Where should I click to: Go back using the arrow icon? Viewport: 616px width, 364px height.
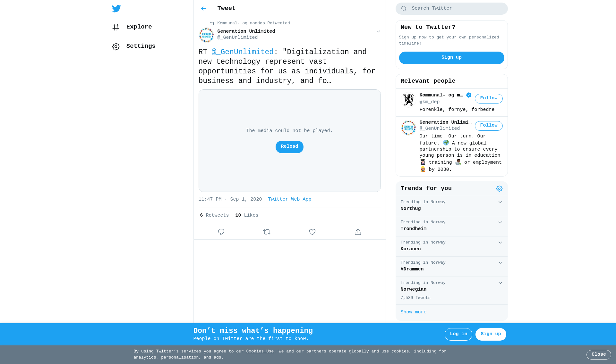point(203,9)
